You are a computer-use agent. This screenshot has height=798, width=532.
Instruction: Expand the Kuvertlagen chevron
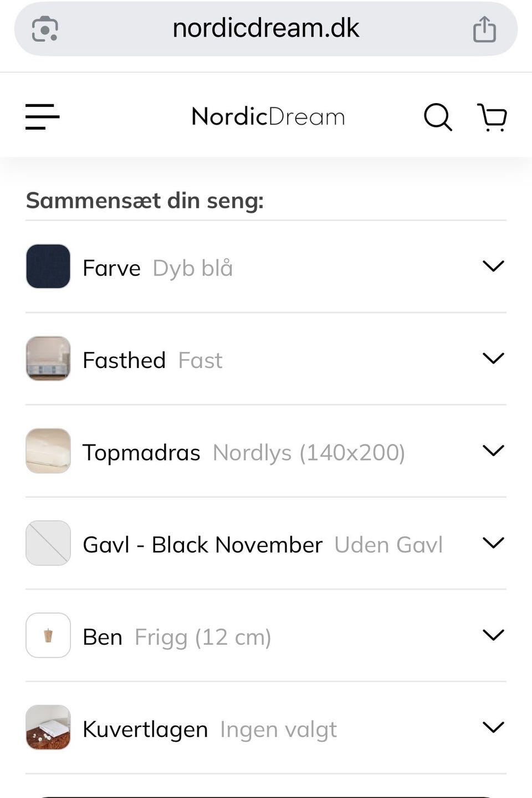point(493,727)
